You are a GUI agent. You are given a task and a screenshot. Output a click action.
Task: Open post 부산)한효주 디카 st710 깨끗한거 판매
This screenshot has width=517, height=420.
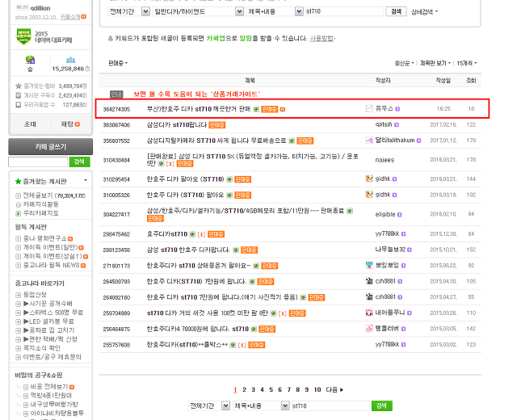[199, 109]
